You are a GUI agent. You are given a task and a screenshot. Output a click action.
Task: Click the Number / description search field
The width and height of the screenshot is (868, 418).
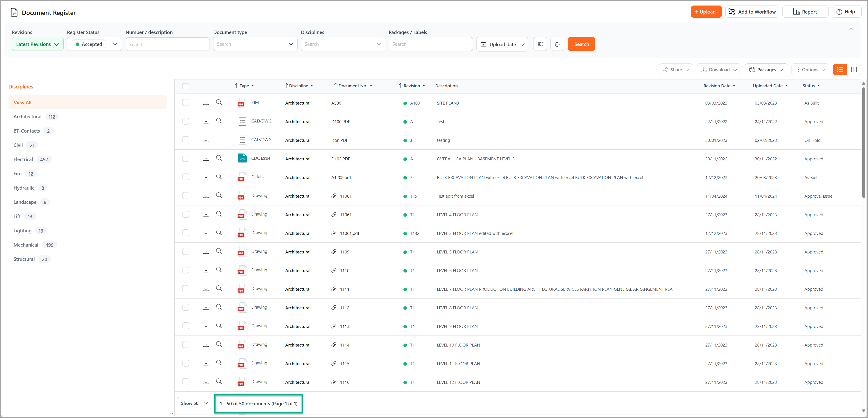click(167, 44)
